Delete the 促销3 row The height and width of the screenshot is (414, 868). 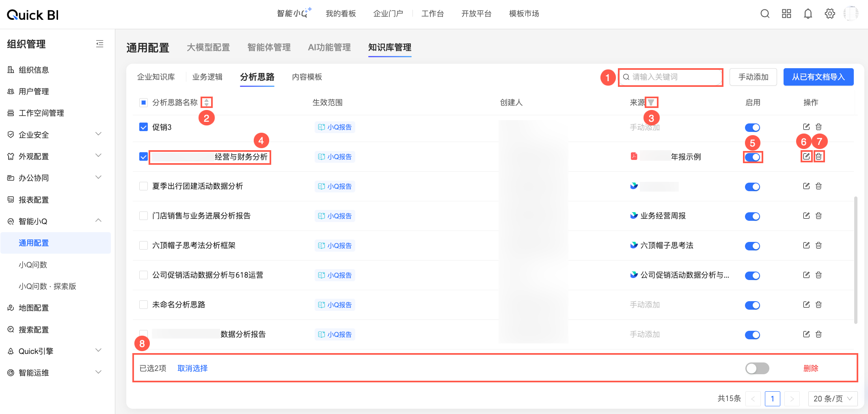tap(819, 127)
